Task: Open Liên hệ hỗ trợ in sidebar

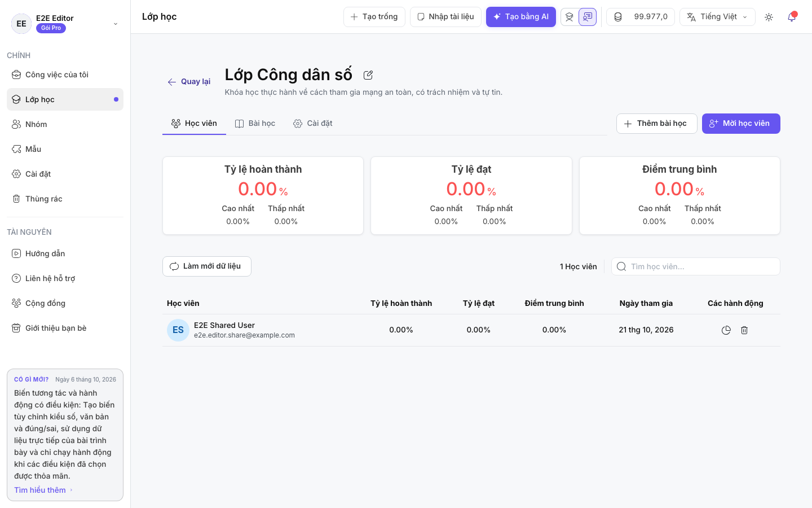Action: tap(65, 278)
